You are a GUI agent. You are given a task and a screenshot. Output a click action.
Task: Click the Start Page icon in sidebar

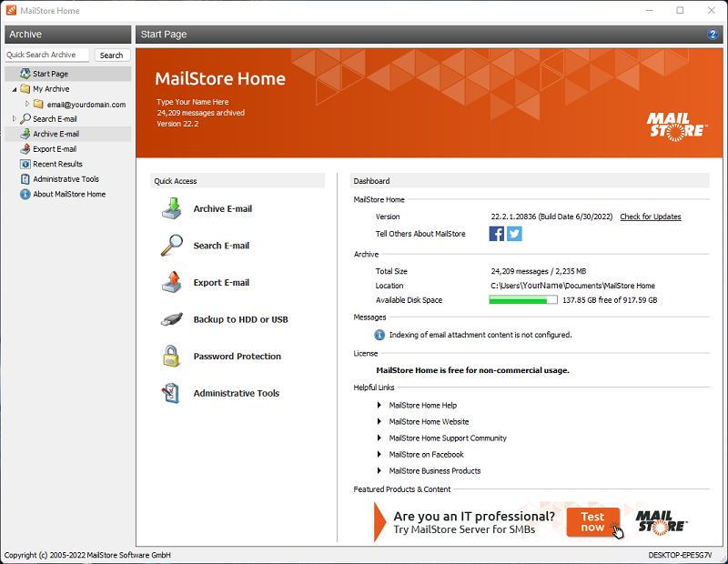[x=25, y=74]
